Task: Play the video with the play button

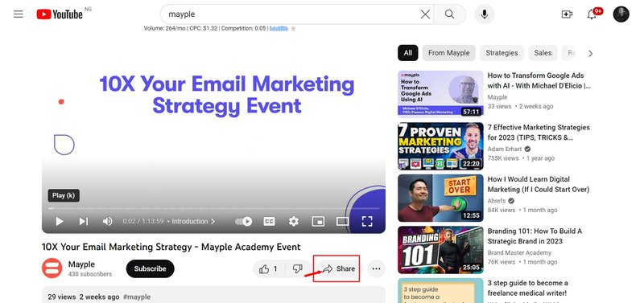Action: click(x=59, y=221)
